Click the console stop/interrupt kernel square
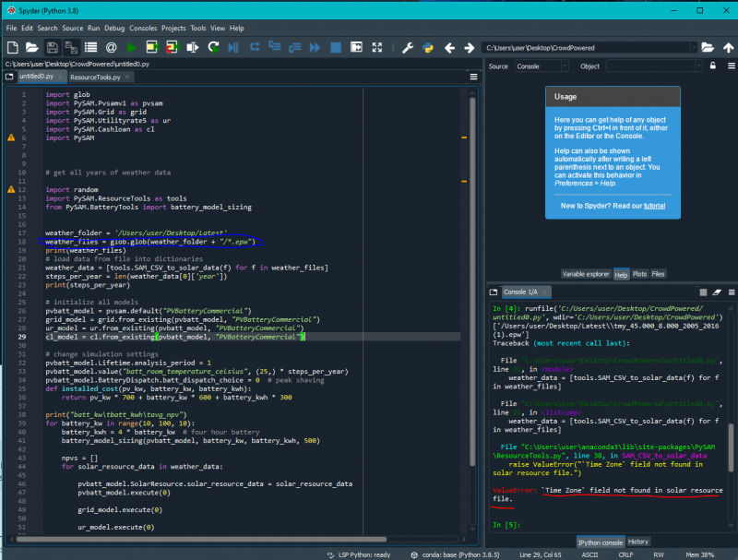This screenshot has height=560, width=738. click(x=701, y=292)
